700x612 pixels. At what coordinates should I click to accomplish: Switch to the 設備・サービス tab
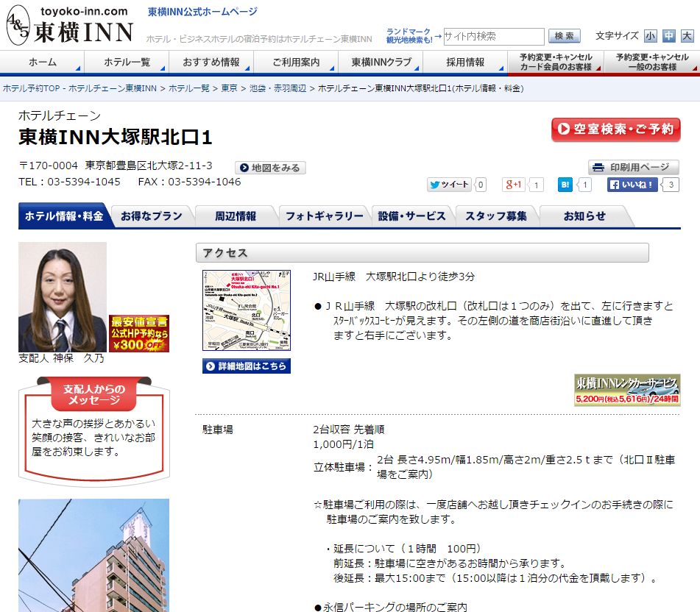tap(411, 216)
